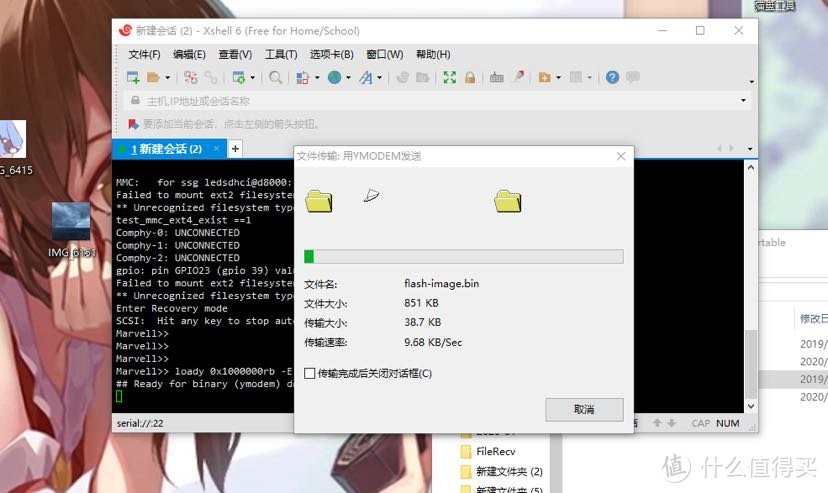Viewport: 828px width, 493px height.
Task: Click the keyboard key-mapping icon
Action: click(x=496, y=78)
